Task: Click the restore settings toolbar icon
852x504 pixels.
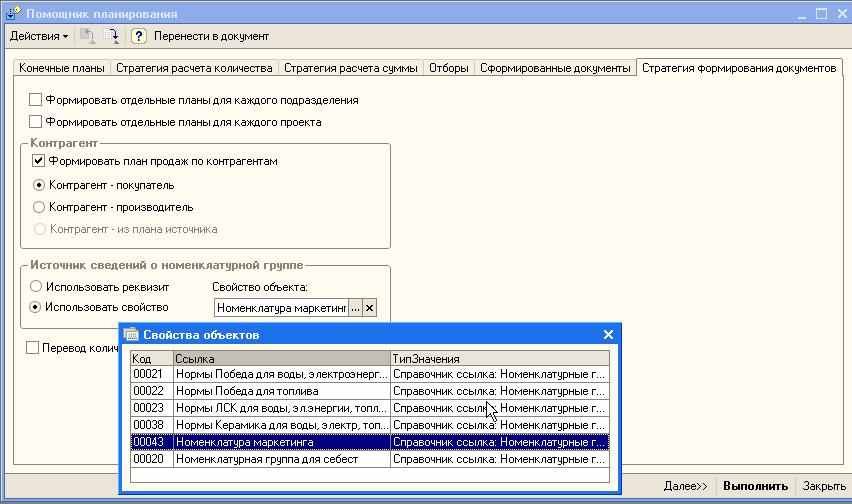Action: point(113,36)
